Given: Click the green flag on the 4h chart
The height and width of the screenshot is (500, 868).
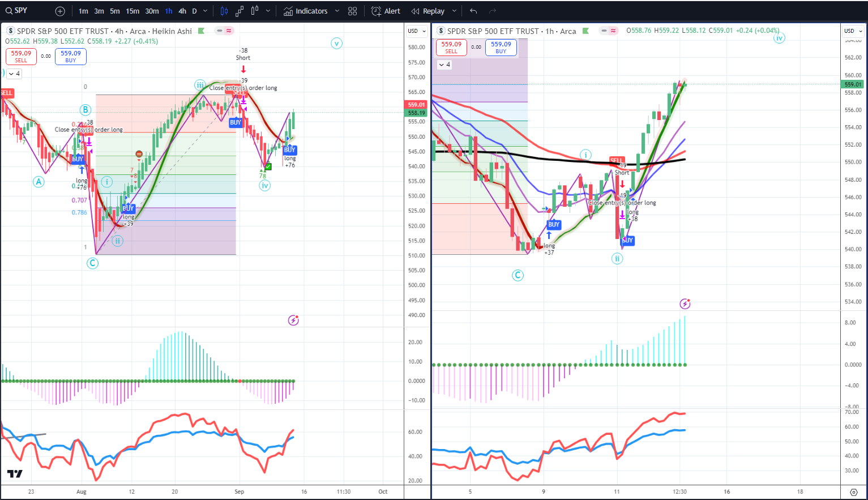Looking at the screenshot, I should click(x=201, y=31).
